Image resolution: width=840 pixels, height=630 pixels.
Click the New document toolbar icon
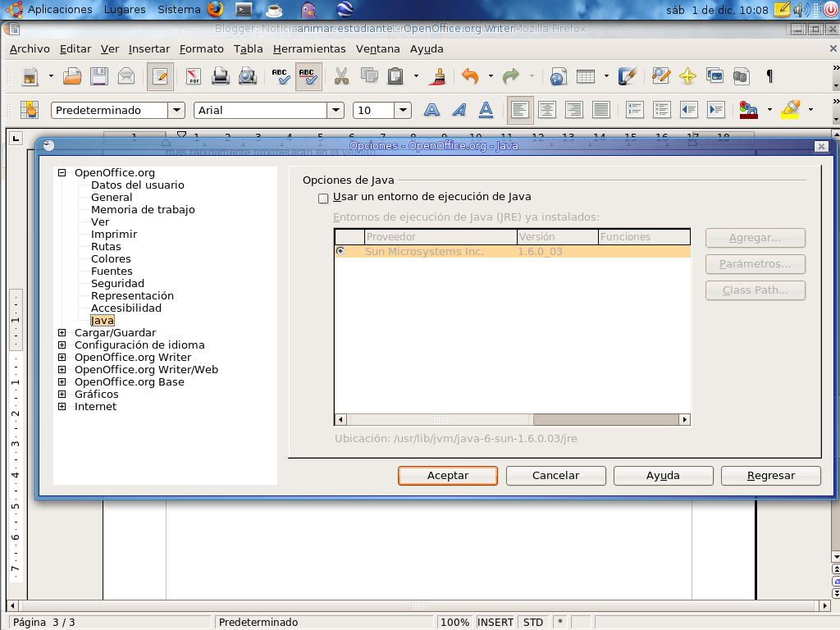coord(30,76)
